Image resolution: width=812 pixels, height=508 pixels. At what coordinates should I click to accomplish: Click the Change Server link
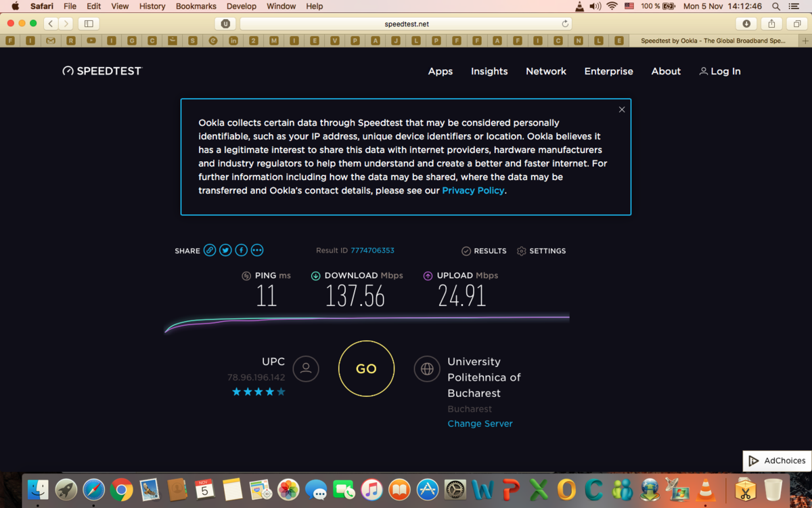tap(480, 423)
